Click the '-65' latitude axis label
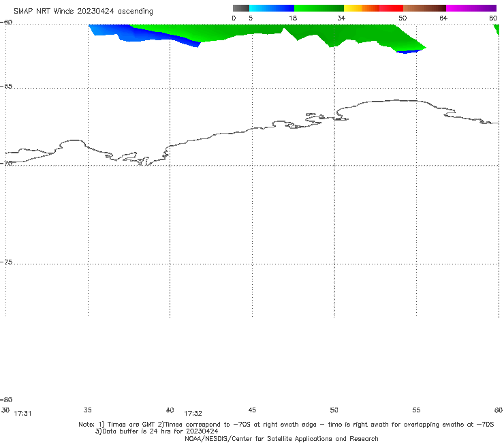The width and height of the screenshot is (504, 443). pos(6,87)
